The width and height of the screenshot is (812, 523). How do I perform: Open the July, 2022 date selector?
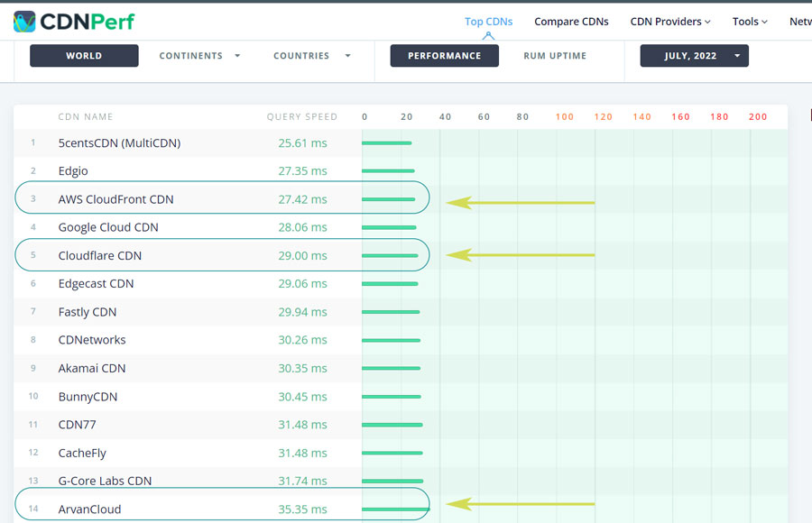click(x=695, y=56)
